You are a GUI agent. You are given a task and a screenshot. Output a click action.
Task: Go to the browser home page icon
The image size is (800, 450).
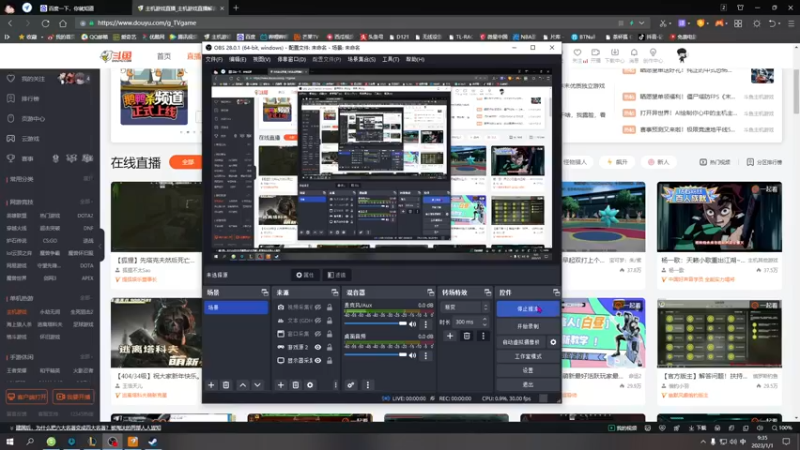tap(63, 23)
